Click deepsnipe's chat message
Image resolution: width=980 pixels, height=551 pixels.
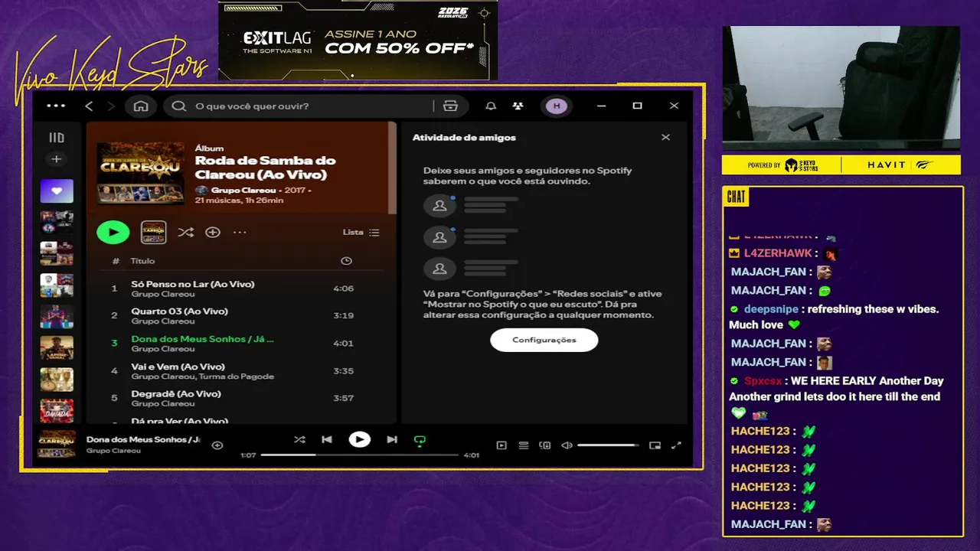click(835, 317)
